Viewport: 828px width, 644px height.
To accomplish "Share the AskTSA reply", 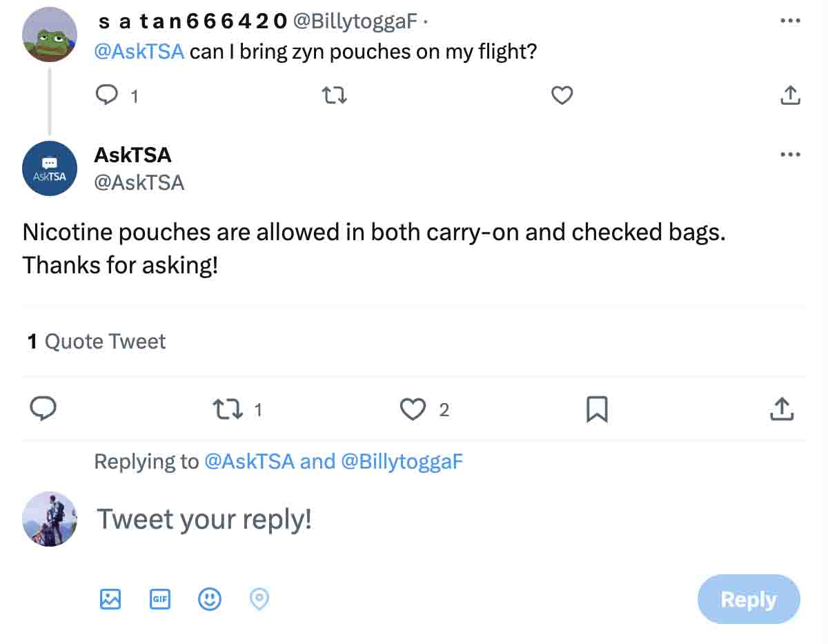I will [780, 409].
